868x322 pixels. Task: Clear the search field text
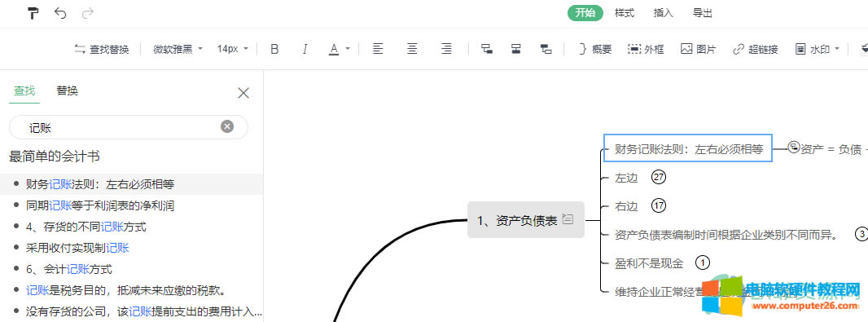227,127
